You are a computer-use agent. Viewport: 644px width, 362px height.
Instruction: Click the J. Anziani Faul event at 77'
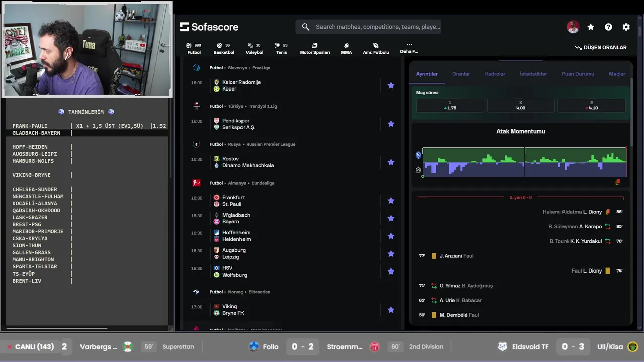coord(446,256)
